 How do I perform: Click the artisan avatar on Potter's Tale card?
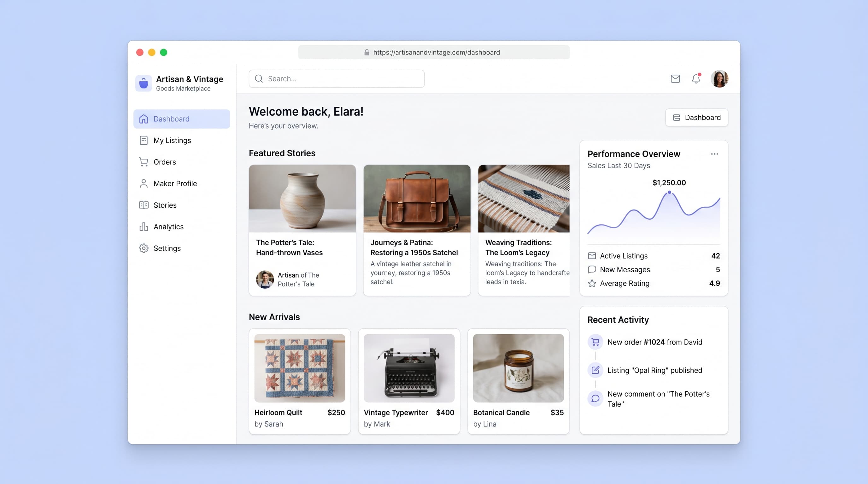265,279
